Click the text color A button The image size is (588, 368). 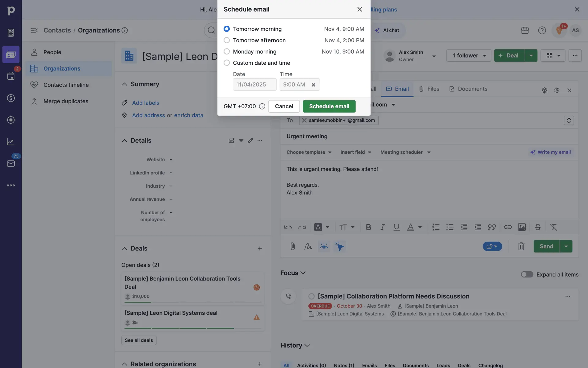point(410,227)
